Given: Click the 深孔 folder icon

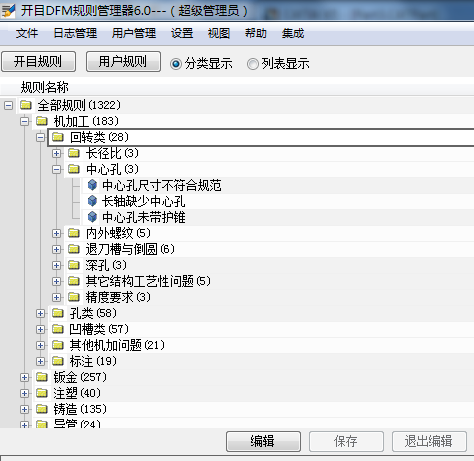Looking at the screenshot, I should [74, 265].
